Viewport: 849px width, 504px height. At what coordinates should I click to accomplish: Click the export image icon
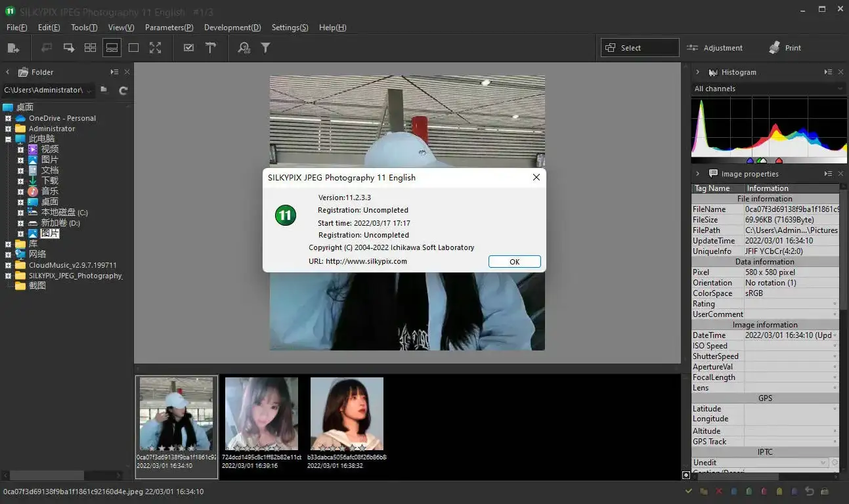tap(14, 47)
